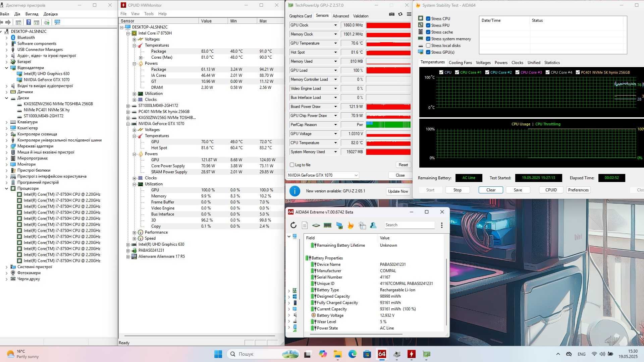
Task: Open File Explorer from the taskbar
Action: tap(337, 354)
